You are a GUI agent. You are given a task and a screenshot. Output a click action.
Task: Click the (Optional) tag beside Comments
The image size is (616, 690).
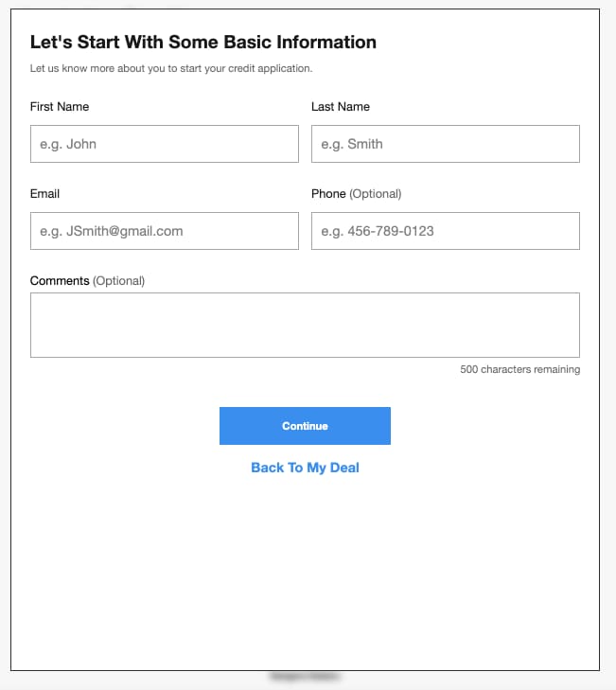(x=119, y=281)
